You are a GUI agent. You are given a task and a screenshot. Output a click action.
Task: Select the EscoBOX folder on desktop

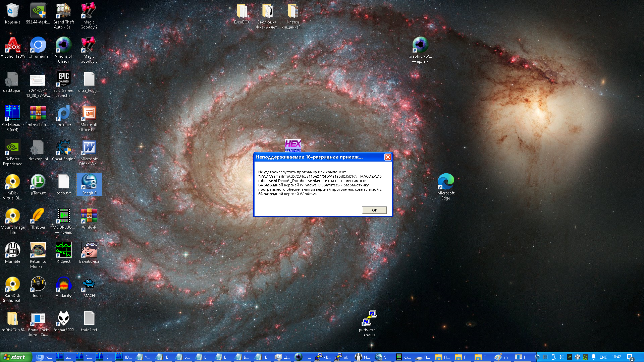pos(242,11)
